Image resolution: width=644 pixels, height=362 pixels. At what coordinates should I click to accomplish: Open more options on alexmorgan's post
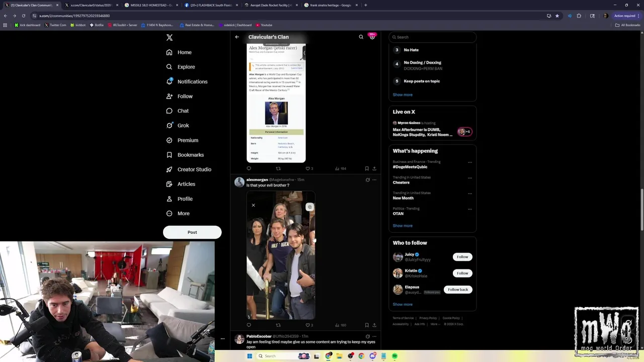click(x=374, y=179)
